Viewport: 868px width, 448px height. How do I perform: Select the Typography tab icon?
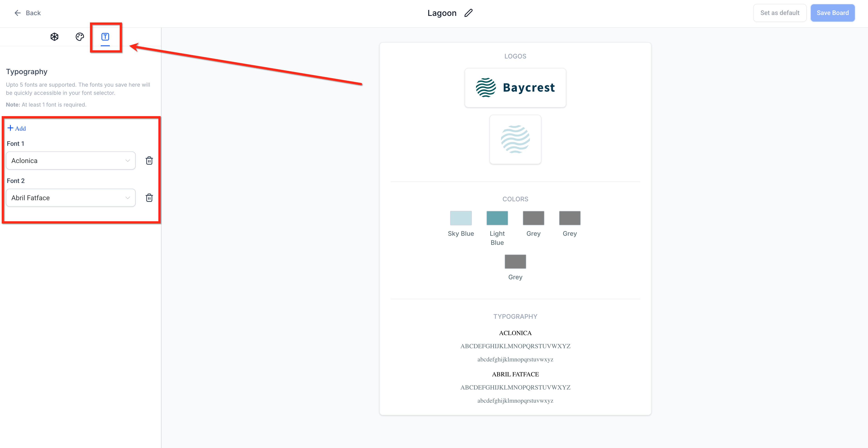tap(105, 37)
